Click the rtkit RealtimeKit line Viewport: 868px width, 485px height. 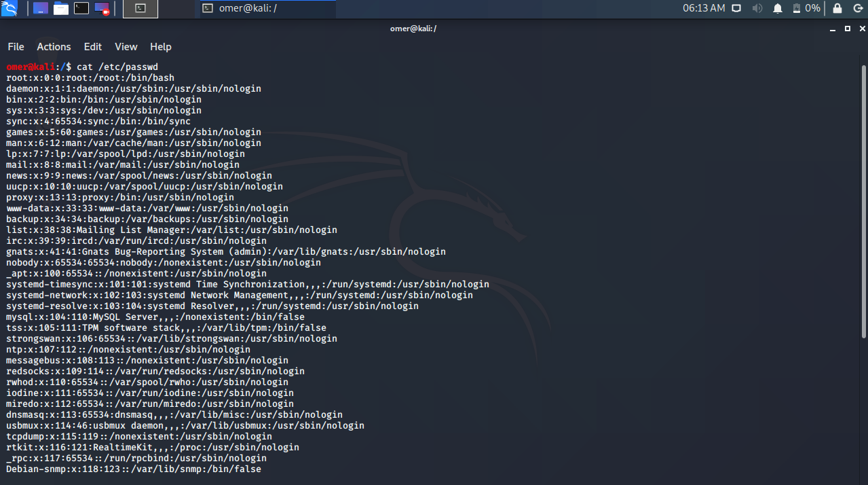point(153,447)
